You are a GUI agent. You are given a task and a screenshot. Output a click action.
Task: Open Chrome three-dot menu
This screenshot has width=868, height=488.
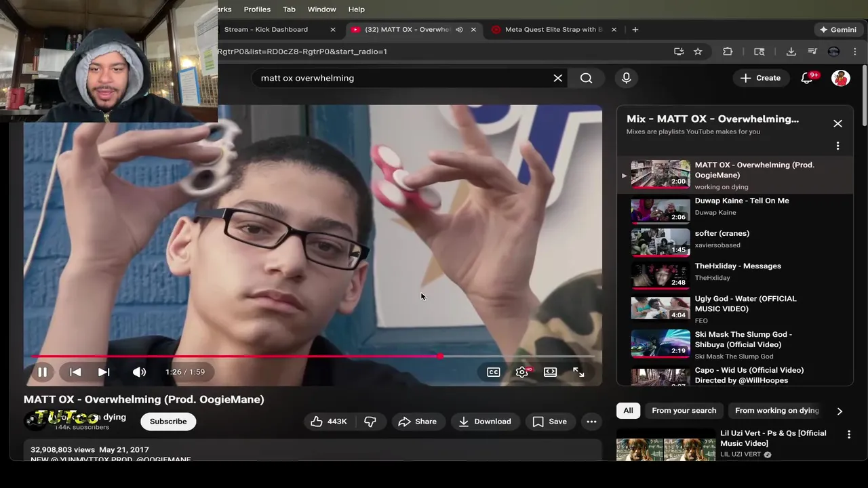pos(855,52)
